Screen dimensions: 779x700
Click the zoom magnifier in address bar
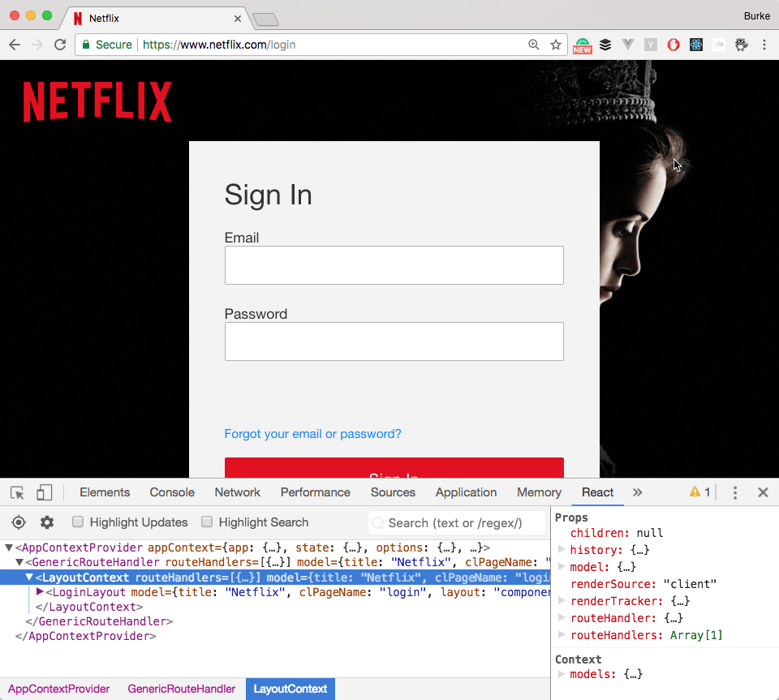click(534, 45)
